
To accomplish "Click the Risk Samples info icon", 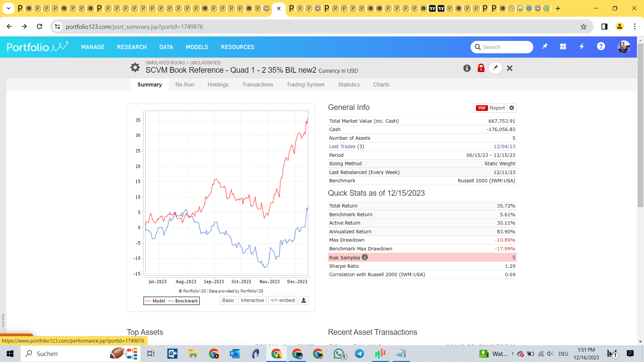I will (x=365, y=257).
